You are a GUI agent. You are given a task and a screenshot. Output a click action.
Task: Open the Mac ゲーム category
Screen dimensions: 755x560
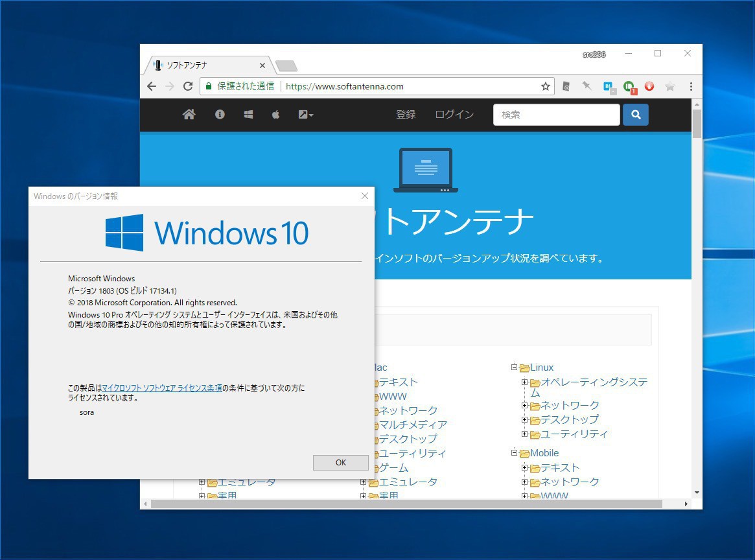pos(393,467)
